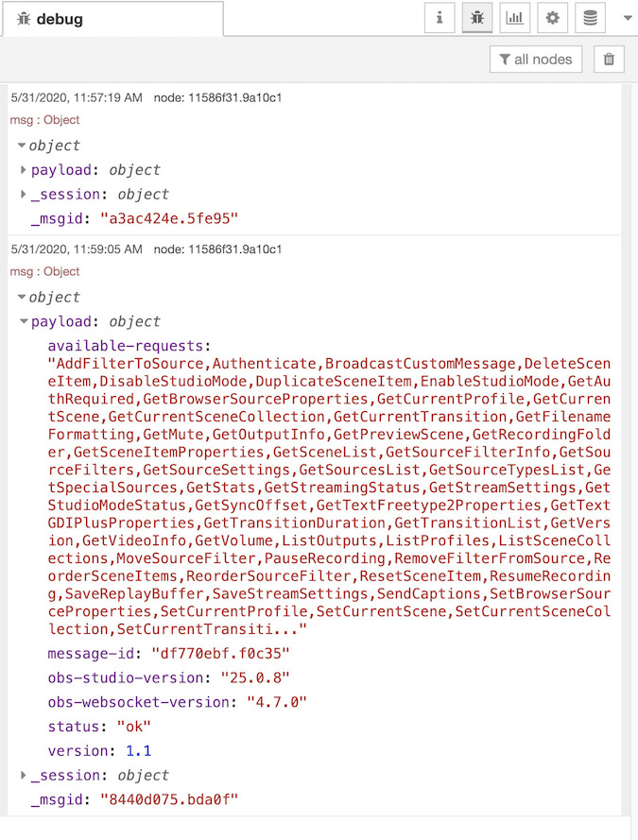Collapse the payload object in second message
The image size is (638, 840).
(x=25, y=320)
